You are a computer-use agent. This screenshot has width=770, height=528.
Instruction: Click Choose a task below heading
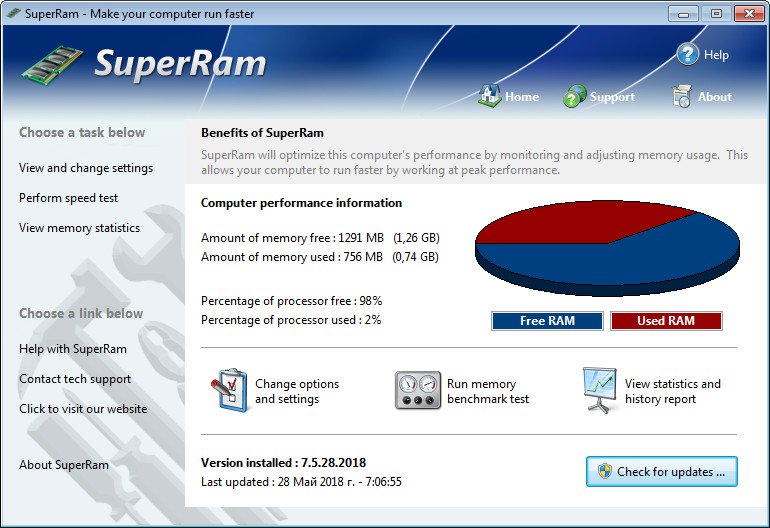click(x=82, y=133)
